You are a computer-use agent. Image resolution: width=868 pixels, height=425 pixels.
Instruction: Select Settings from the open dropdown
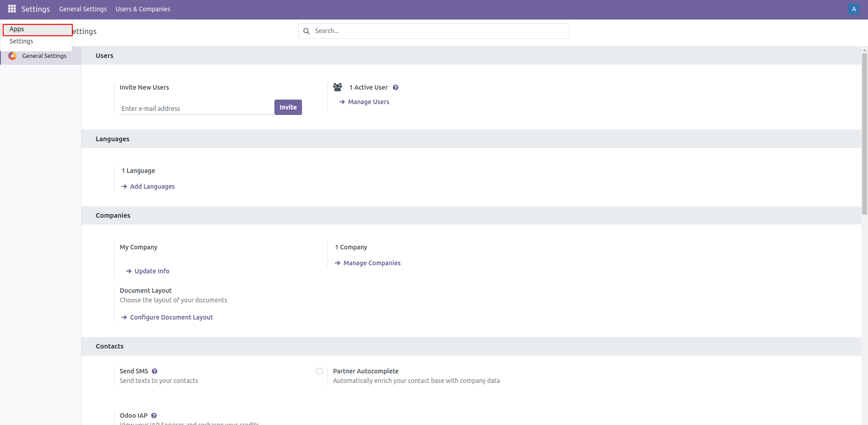pos(21,41)
